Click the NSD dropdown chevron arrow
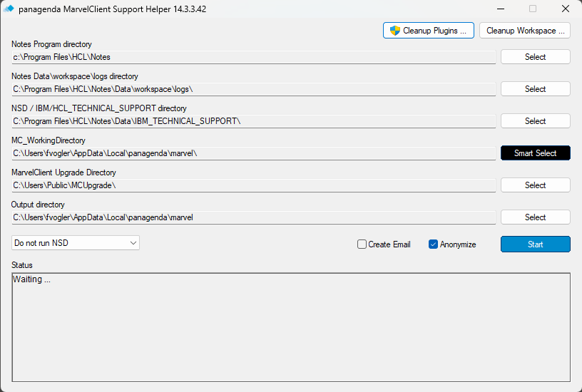This screenshot has width=582, height=392. [133, 243]
